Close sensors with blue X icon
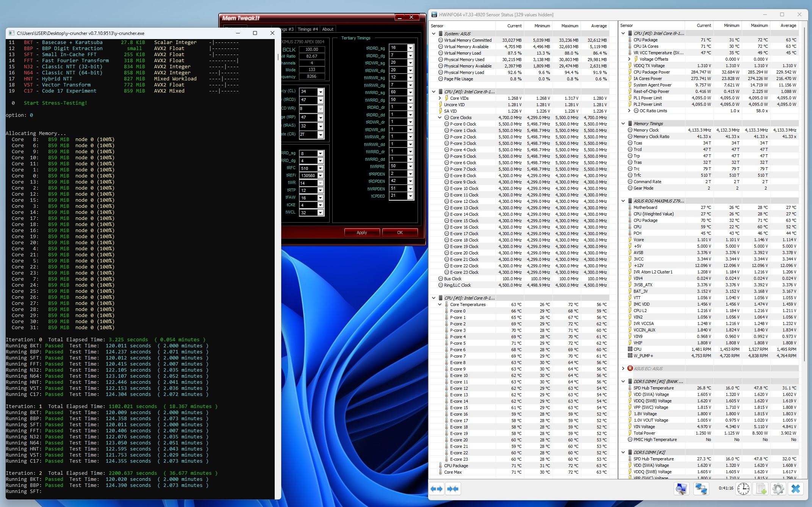Screen dimensions: 812x507 coord(796,489)
